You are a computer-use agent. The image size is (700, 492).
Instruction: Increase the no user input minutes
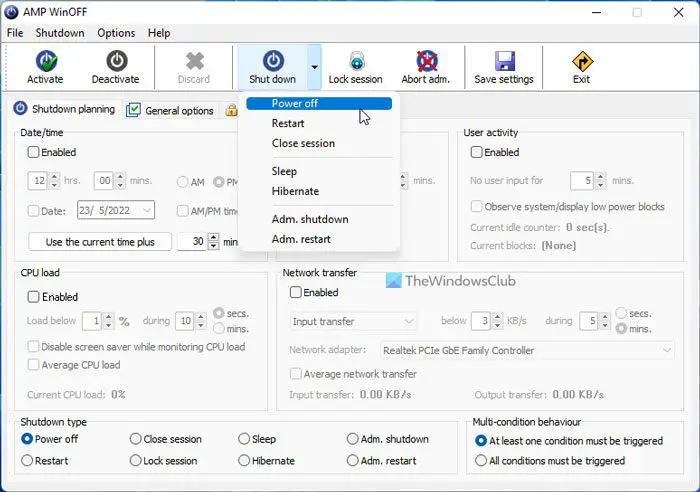(x=600, y=176)
